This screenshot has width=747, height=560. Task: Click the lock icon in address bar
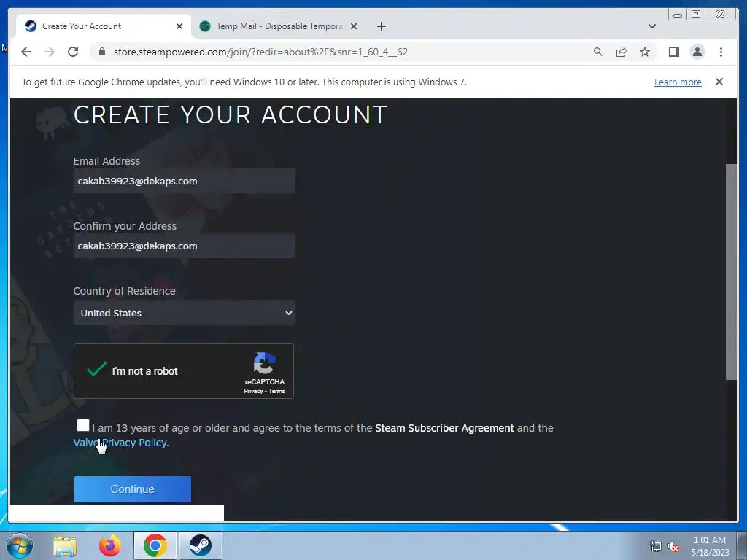tap(102, 52)
